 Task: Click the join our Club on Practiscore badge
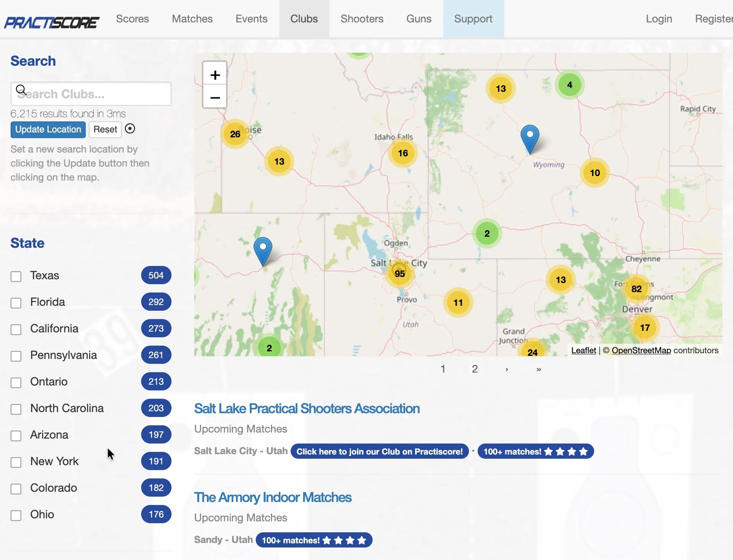379,451
